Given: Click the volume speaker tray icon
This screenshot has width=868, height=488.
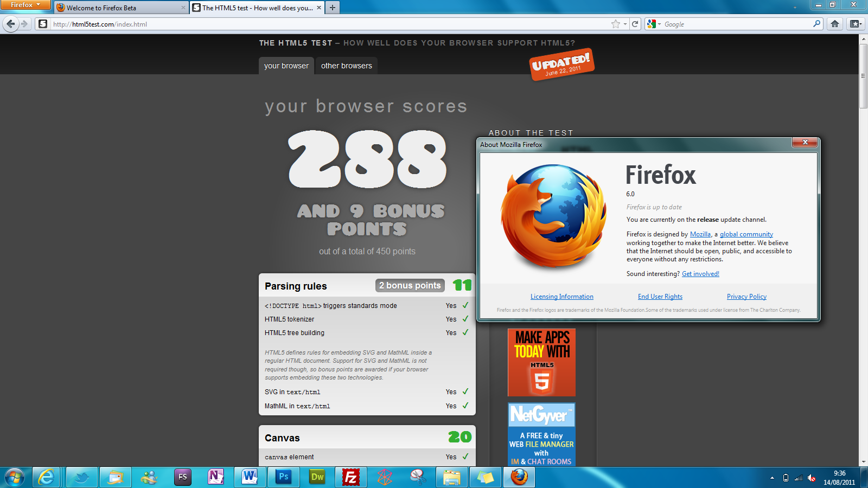Looking at the screenshot, I should [x=812, y=478].
